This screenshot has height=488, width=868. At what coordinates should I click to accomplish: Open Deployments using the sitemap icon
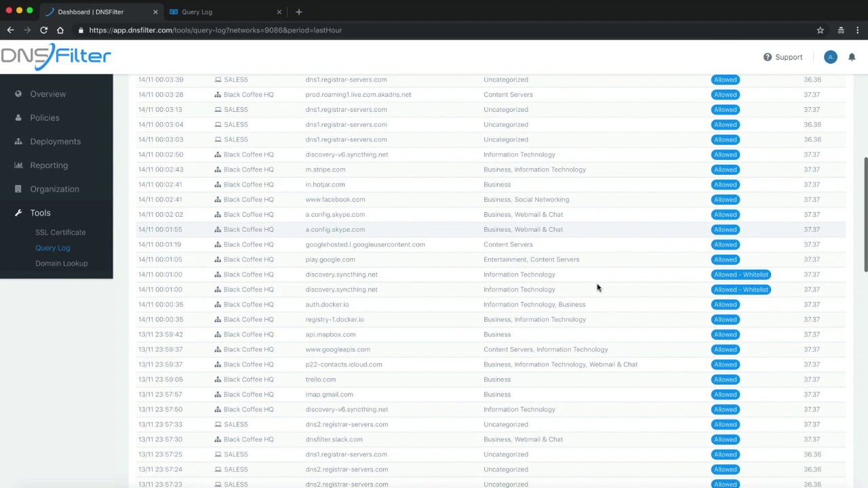[18, 141]
